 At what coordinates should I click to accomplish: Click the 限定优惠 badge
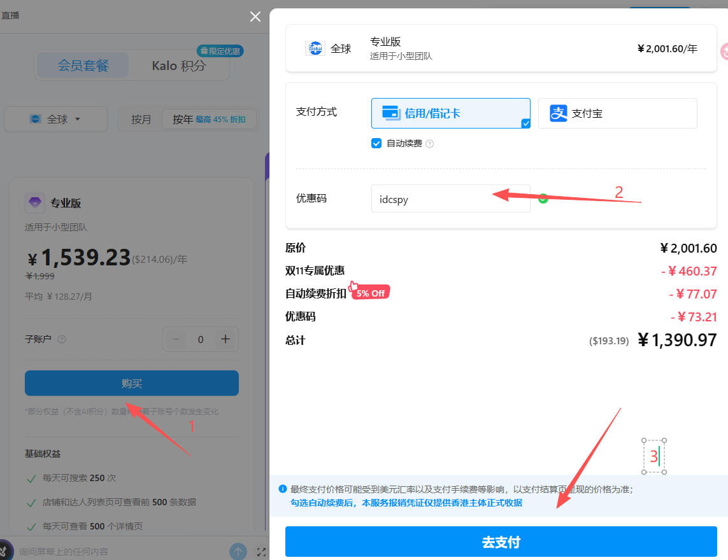click(x=220, y=51)
